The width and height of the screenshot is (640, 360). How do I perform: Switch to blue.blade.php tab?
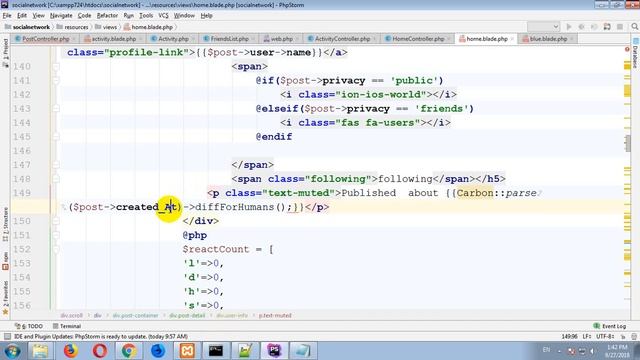[548, 39]
